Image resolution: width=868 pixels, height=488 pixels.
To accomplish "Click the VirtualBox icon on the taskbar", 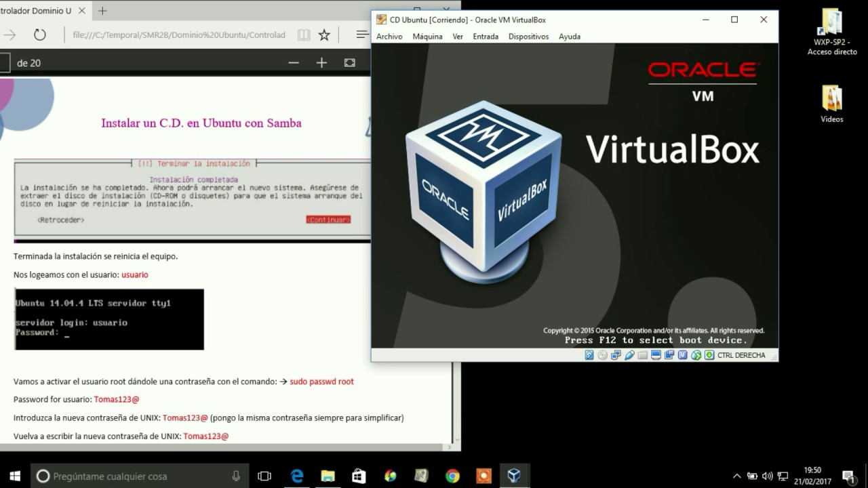I will click(x=514, y=476).
